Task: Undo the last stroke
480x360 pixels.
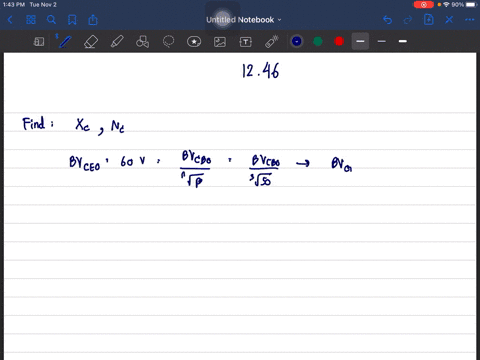Action: tap(387, 20)
